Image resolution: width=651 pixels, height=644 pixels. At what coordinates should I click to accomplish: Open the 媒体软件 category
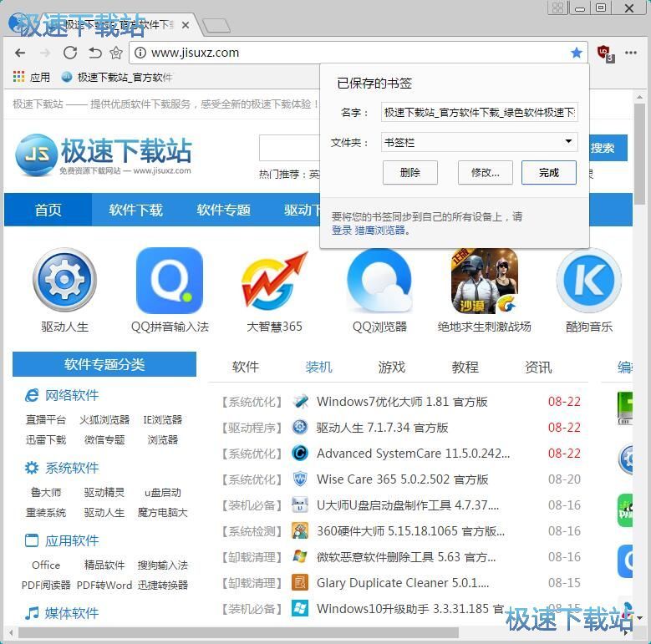pos(71,613)
